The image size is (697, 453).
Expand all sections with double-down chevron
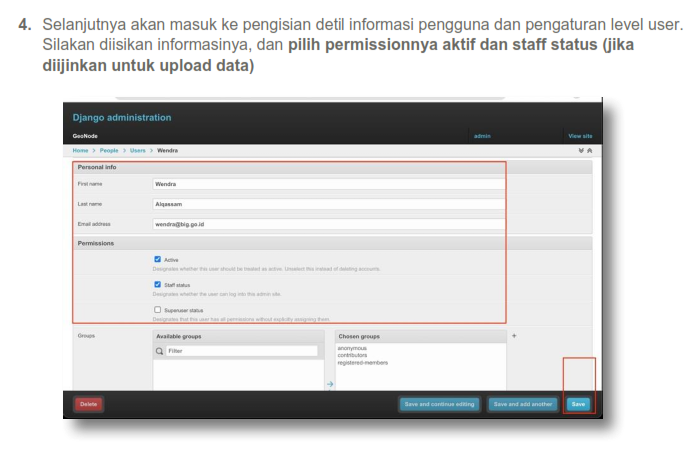(580, 150)
